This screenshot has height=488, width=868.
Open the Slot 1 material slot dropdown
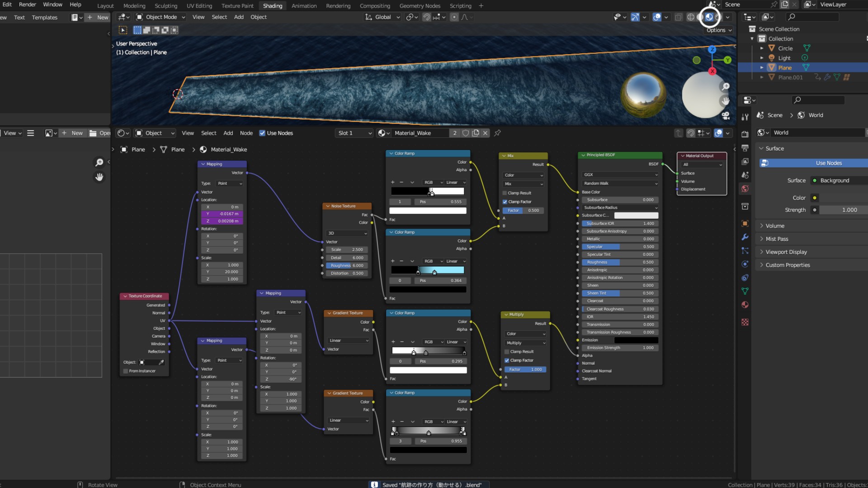pyautogui.click(x=355, y=133)
